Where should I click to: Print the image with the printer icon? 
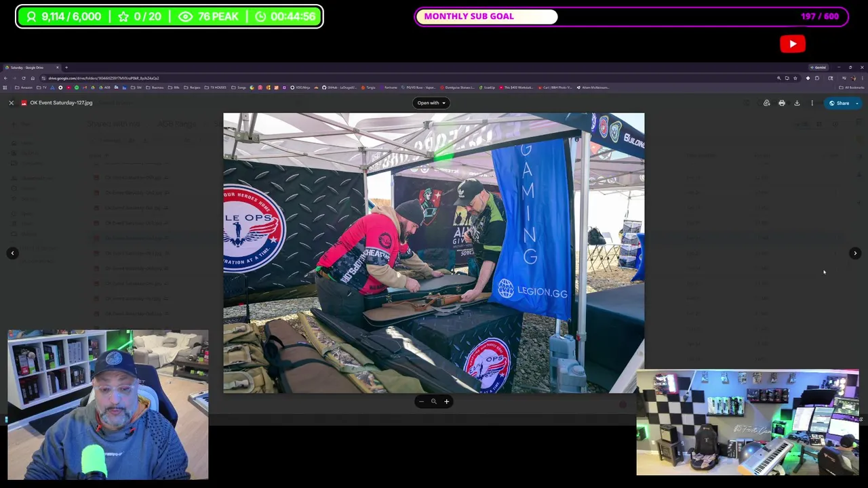782,103
